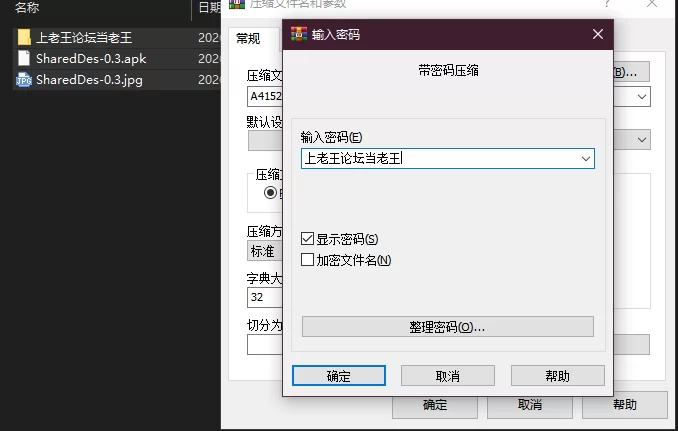Screen dimensions: 678x431
Task: Open the 标准 compression method dropdown
Action: pos(265,251)
